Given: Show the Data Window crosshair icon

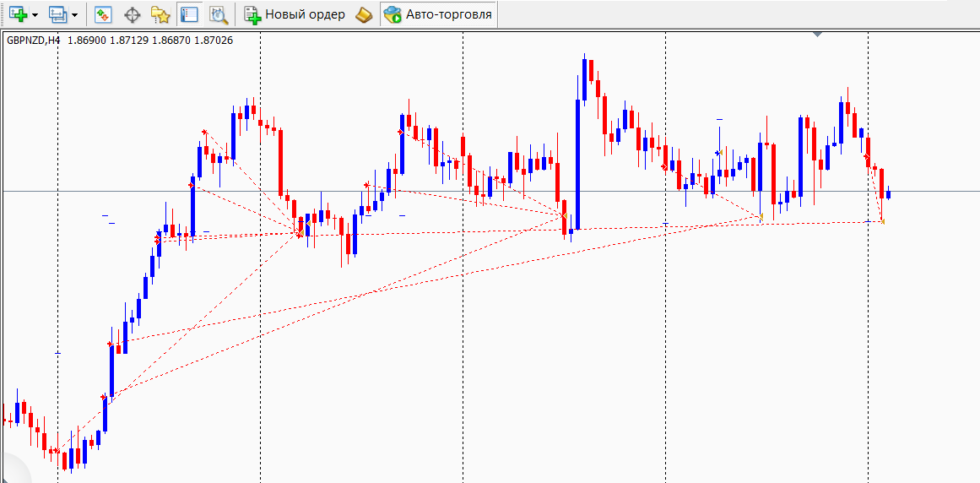Looking at the screenshot, I should [x=132, y=14].
